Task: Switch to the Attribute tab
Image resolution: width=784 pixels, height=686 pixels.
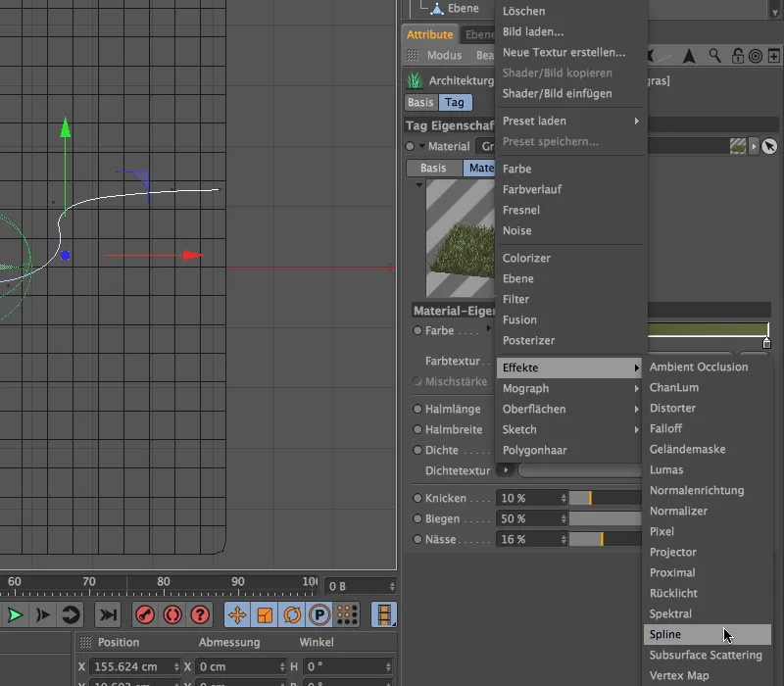Action: tap(429, 34)
